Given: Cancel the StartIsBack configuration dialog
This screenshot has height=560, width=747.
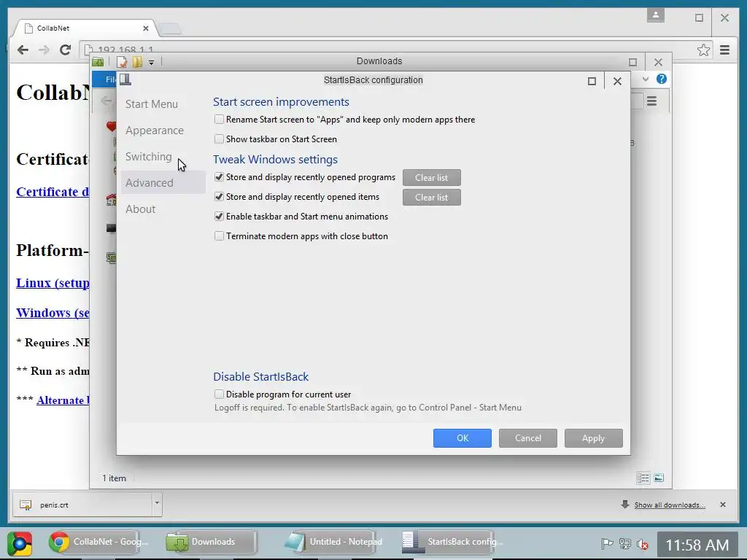Looking at the screenshot, I should click(x=528, y=438).
